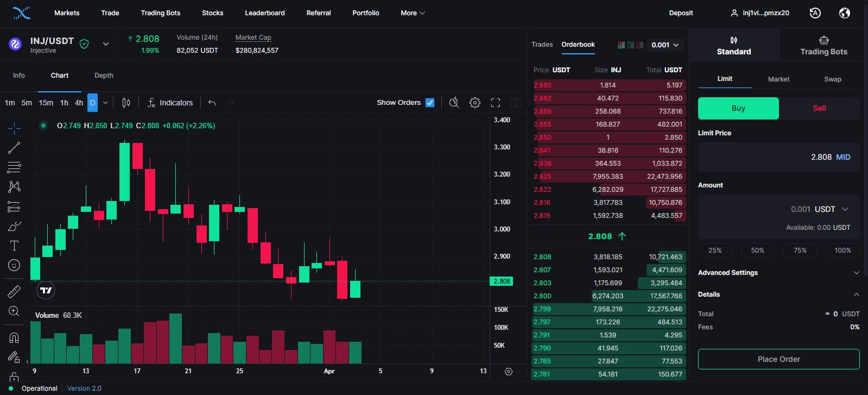Go to the Leaderboard menu

(265, 13)
